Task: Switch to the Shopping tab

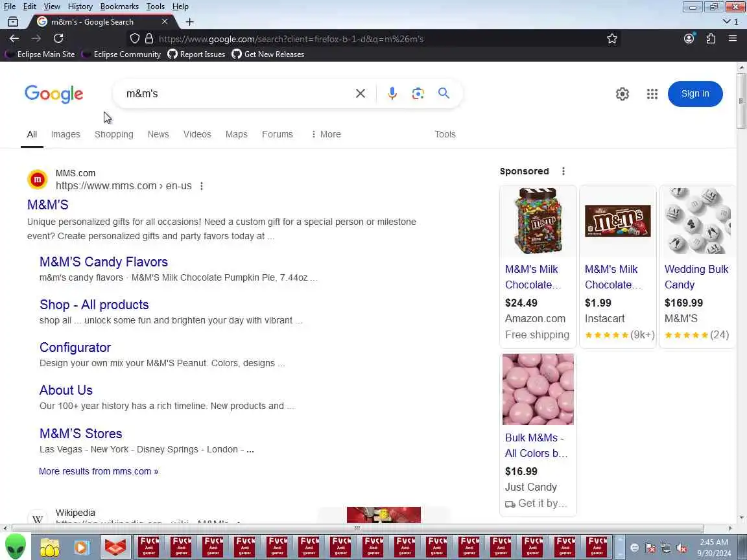Action: pyautogui.click(x=114, y=134)
